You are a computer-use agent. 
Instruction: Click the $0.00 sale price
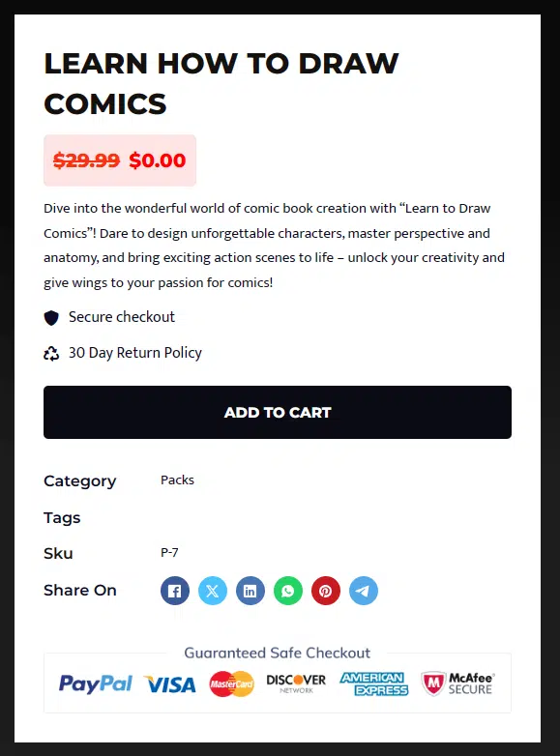tap(158, 160)
